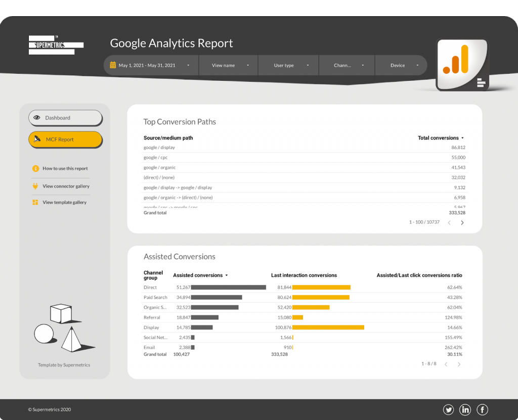This screenshot has height=420, width=518.
Task: Click the Google Analytics Report title
Action: pyautogui.click(x=171, y=43)
